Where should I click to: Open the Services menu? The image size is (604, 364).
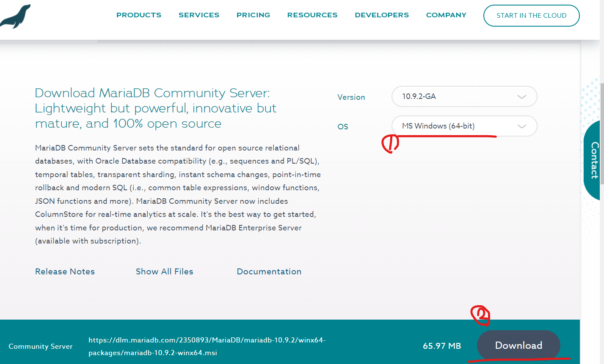pyautogui.click(x=199, y=15)
